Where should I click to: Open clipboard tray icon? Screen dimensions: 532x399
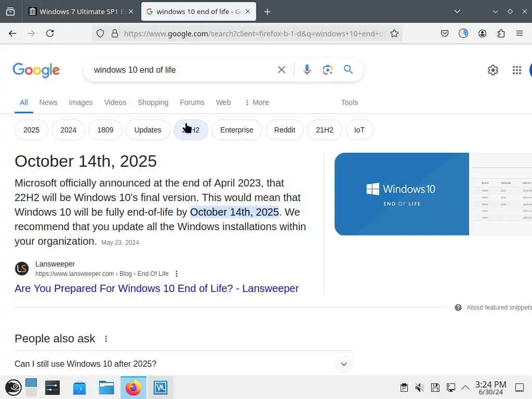pyautogui.click(x=404, y=388)
